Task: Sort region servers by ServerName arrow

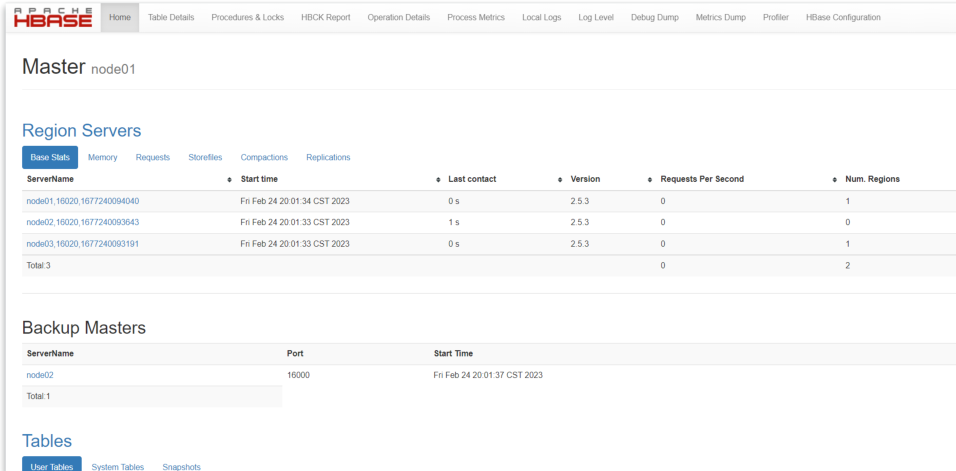Action: (x=229, y=180)
